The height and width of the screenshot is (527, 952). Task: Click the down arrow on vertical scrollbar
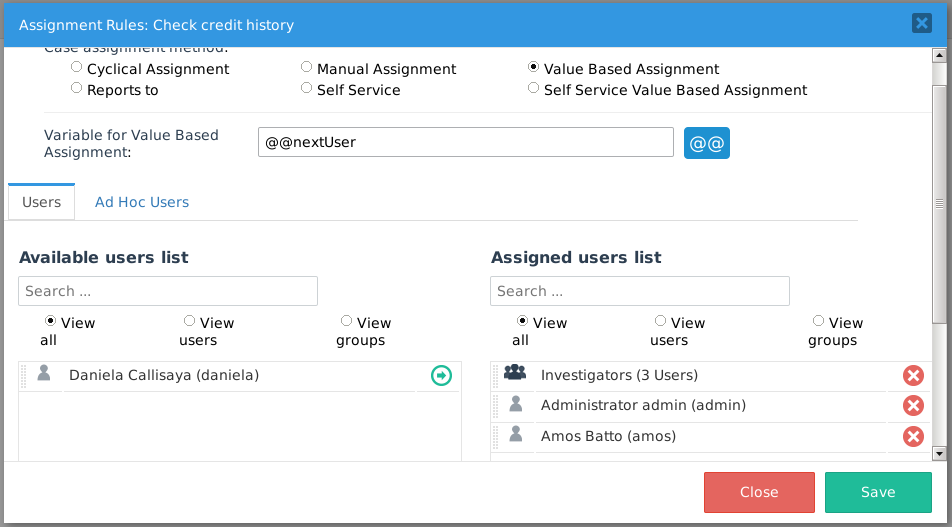pyautogui.click(x=939, y=453)
